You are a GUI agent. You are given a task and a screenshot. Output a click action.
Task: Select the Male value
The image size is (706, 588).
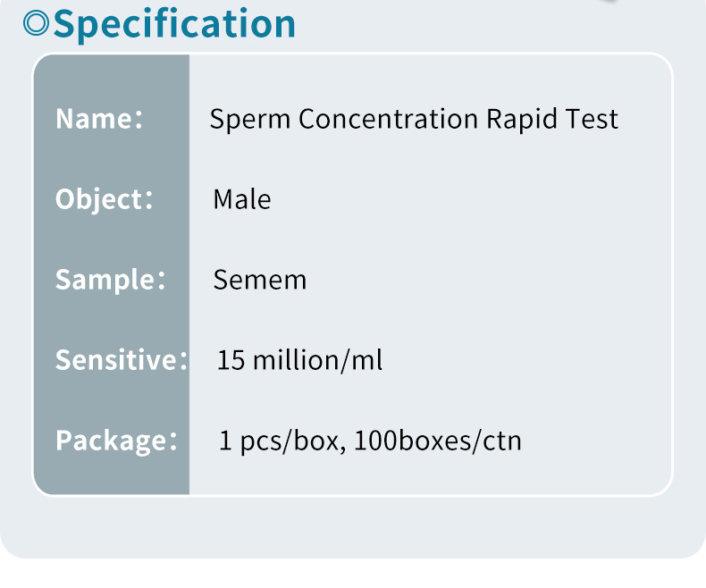click(242, 199)
